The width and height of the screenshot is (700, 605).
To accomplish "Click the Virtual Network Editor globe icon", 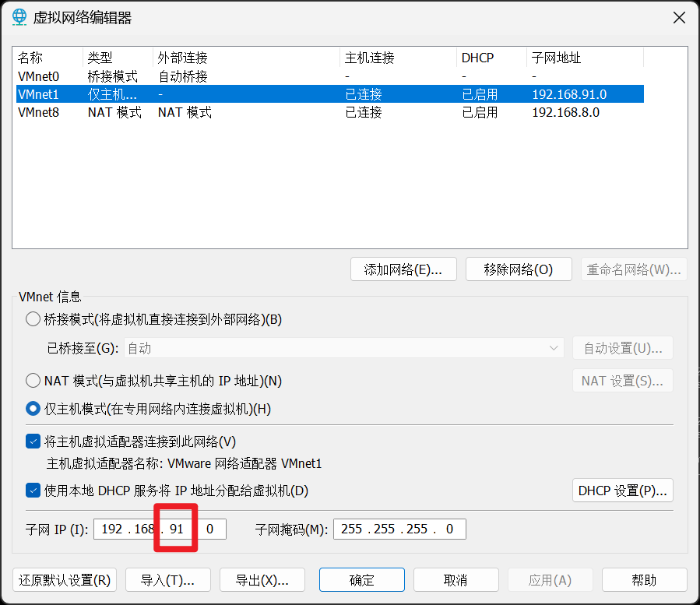I will click(19, 17).
